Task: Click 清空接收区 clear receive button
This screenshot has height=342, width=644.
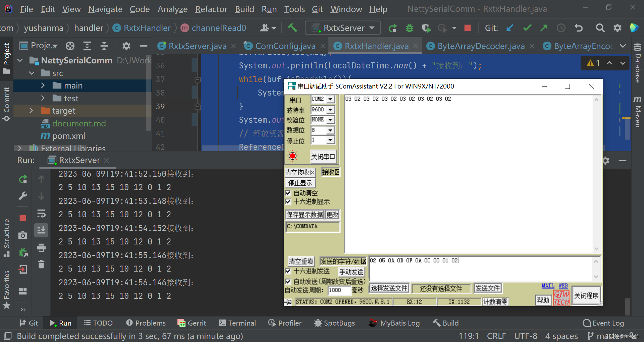Action: [301, 172]
